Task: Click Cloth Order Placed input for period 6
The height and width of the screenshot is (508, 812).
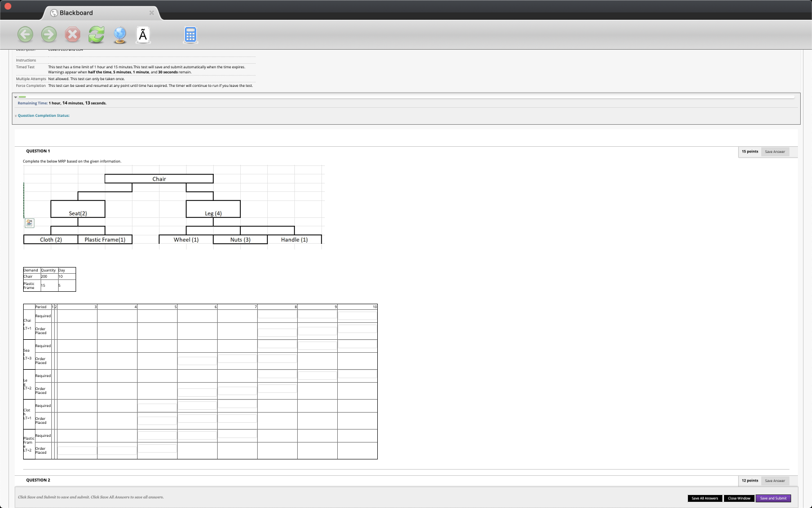Action: pos(197,418)
